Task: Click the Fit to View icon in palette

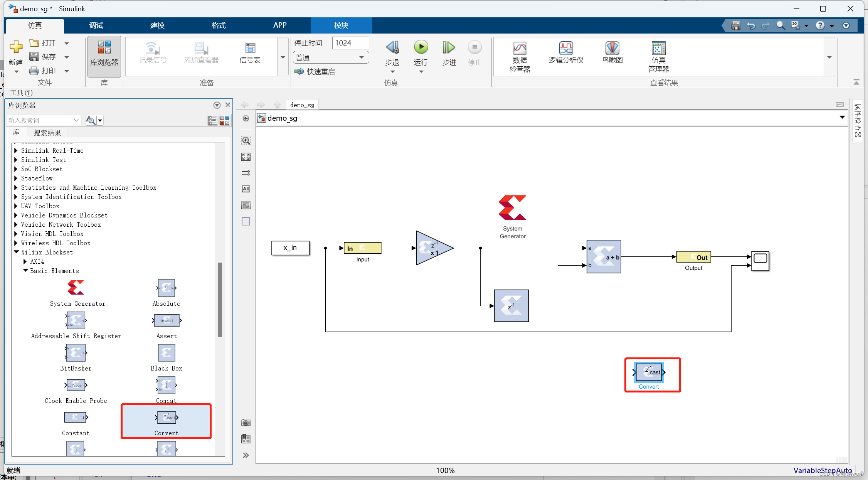Action: pos(246,157)
